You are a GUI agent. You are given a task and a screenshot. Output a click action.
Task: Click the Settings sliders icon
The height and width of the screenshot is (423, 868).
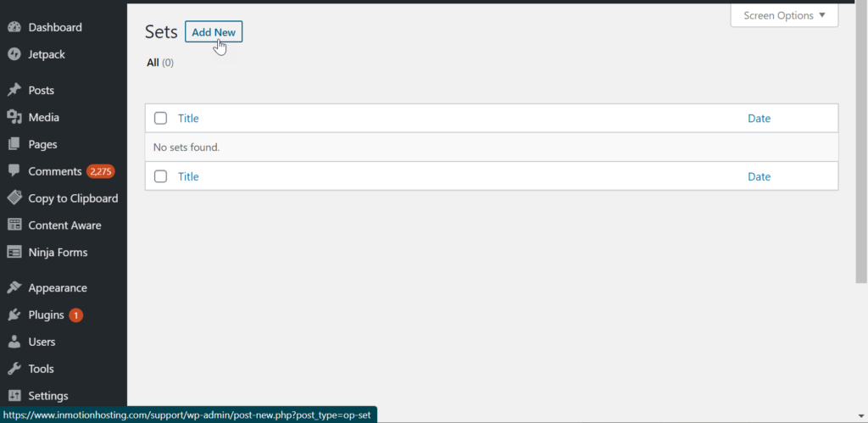coord(14,396)
